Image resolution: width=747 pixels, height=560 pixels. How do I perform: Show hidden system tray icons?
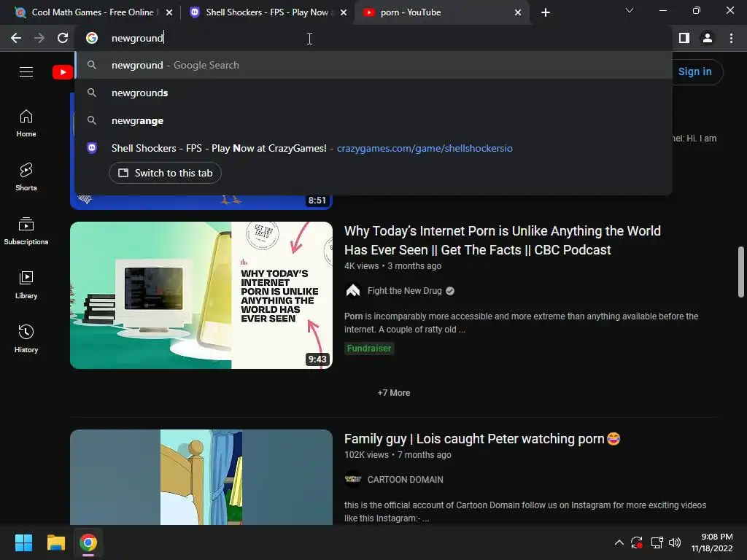tap(619, 542)
